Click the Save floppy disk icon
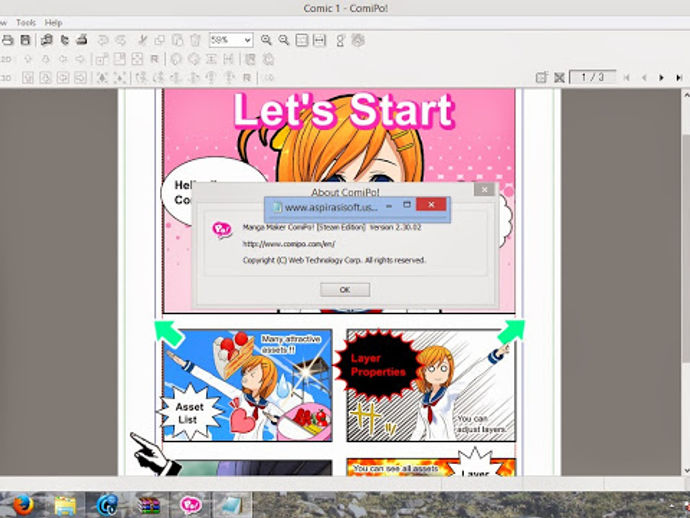Screen dimensions: 690x518 [x=26, y=40]
